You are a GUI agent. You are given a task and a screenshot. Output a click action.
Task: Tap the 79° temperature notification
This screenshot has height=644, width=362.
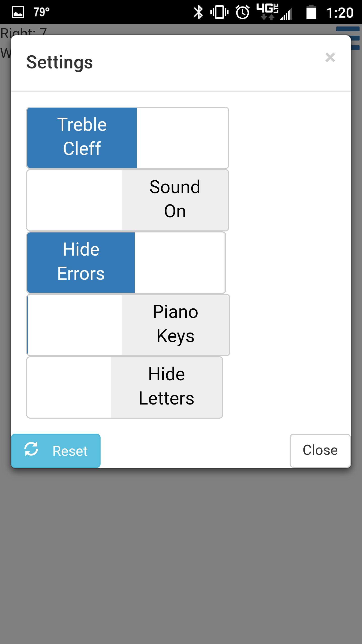(42, 12)
